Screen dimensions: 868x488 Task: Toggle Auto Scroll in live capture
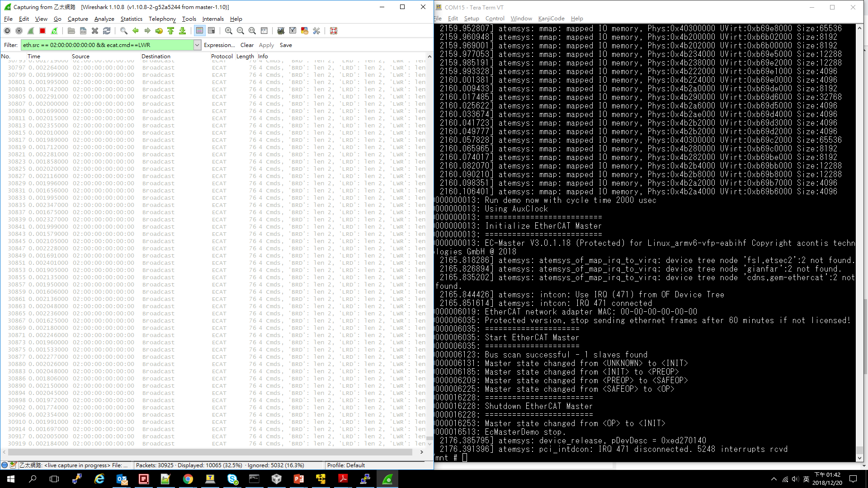click(211, 31)
